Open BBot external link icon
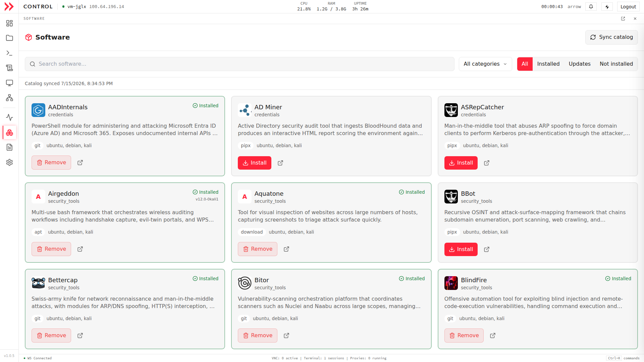This screenshot has width=644, height=362. (487, 249)
